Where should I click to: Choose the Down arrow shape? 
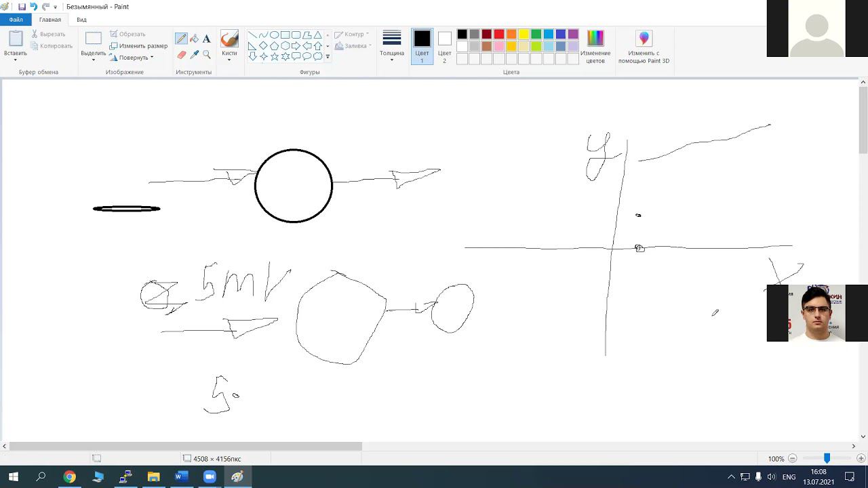tap(252, 57)
